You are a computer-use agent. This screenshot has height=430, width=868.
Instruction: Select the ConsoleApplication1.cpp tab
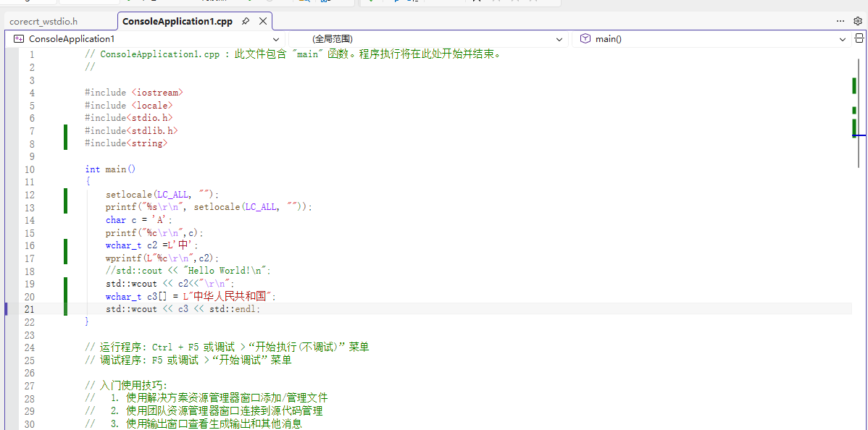pyautogui.click(x=177, y=22)
